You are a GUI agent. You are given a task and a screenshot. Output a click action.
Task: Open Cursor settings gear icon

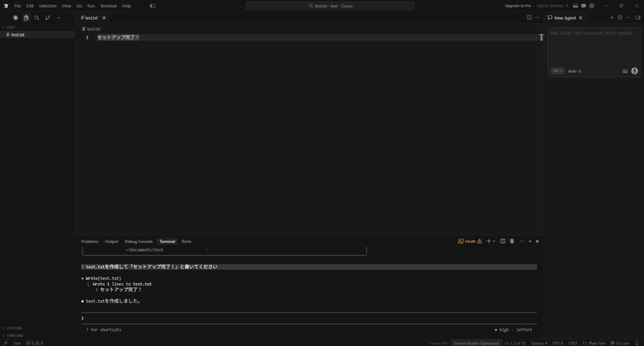[x=592, y=6]
